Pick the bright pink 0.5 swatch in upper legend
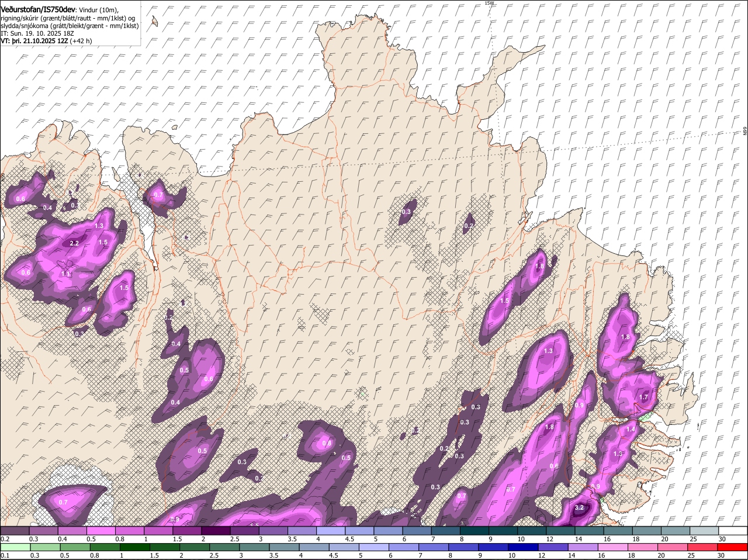The width and height of the screenshot is (748, 560). 101,531
